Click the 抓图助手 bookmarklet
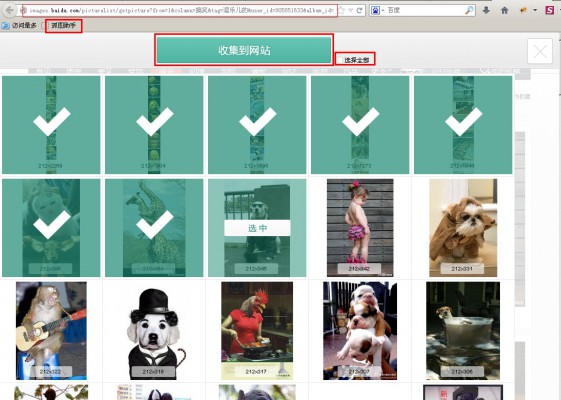 coord(64,26)
